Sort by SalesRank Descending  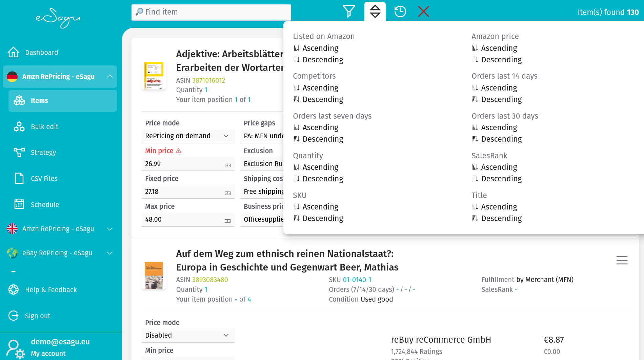501,179
